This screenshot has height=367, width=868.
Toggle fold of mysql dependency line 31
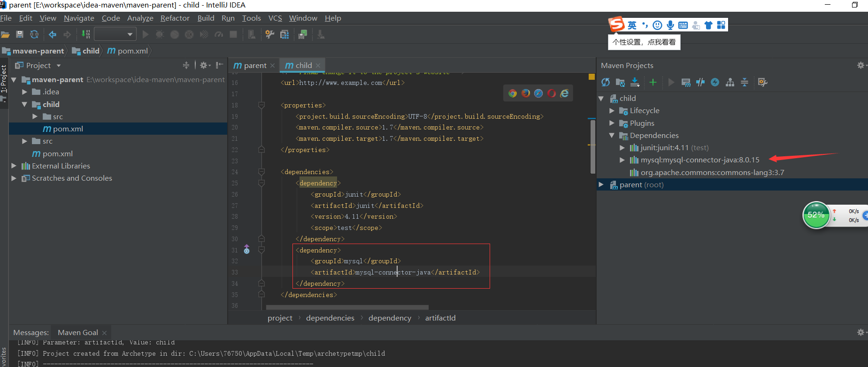pos(261,250)
